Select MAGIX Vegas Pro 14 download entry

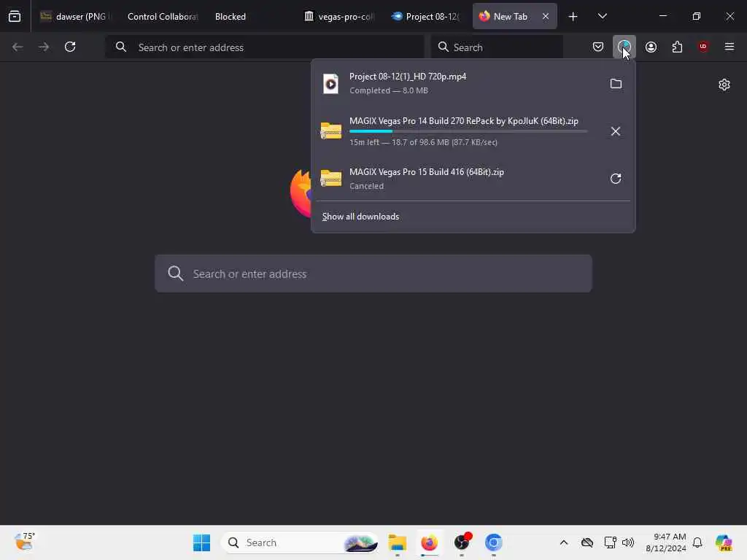(457, 131)
